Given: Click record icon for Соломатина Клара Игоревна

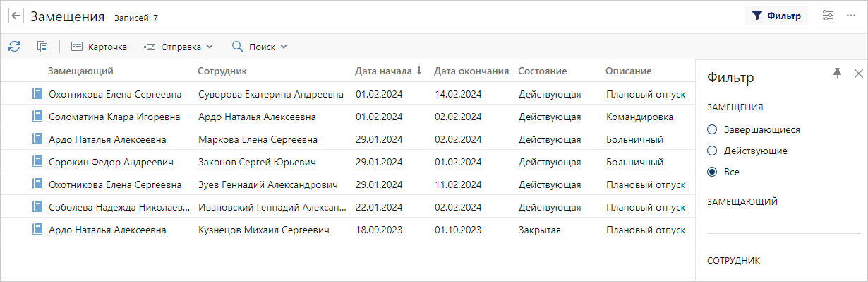Looking at the screenshot, I should tap(37, 117).
